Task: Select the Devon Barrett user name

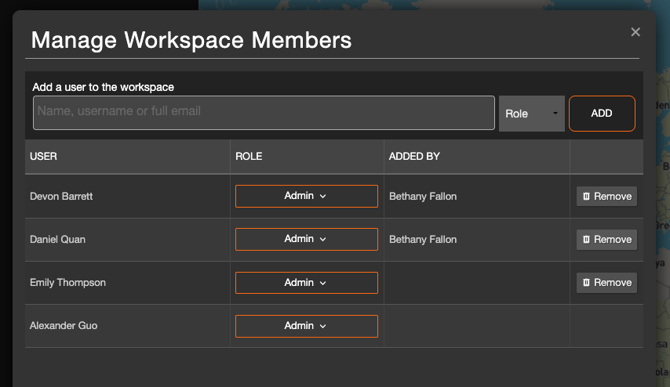Action: tap(61, 196)
